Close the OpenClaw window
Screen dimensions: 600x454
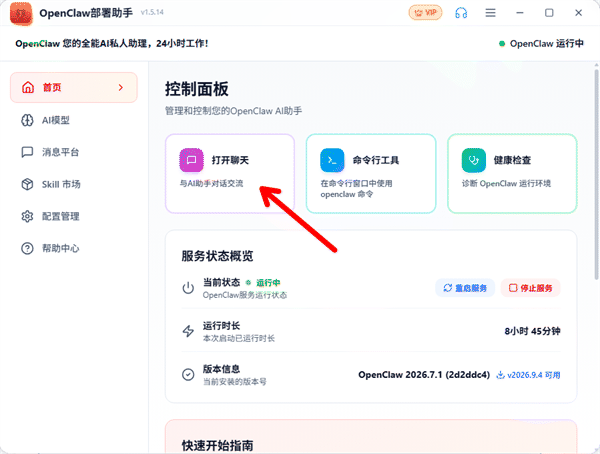[x=579, y=13]
